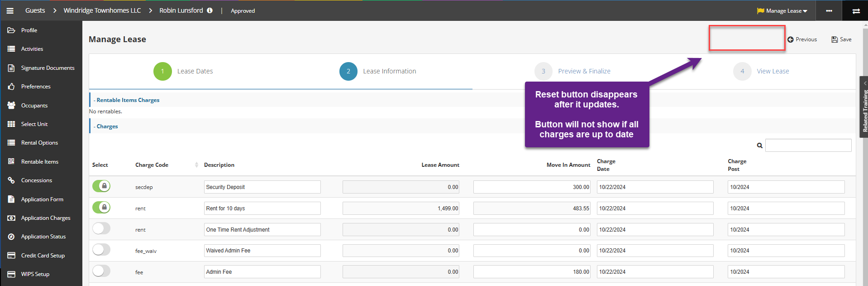
Task: Go to the Preview & Finalize step
Action: tap(584, 71)
